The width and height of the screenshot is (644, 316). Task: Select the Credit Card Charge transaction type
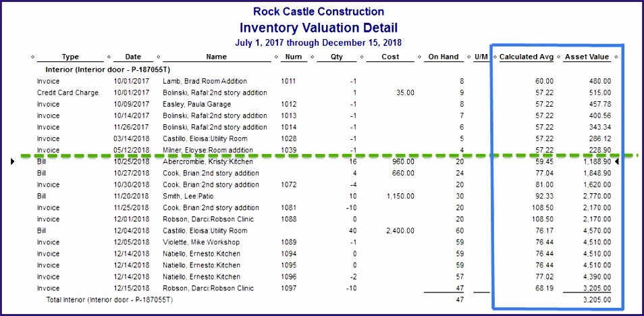click(x=68, y=93)
